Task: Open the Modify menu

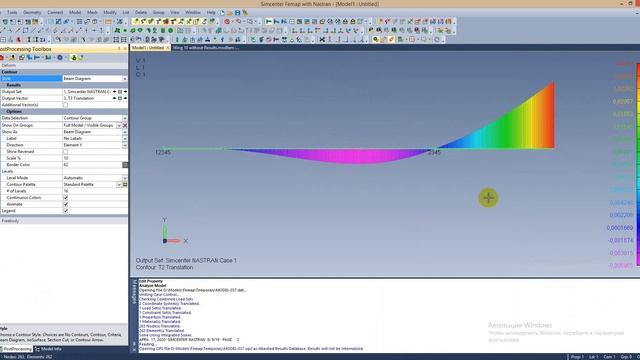Action: pos(110,13)
